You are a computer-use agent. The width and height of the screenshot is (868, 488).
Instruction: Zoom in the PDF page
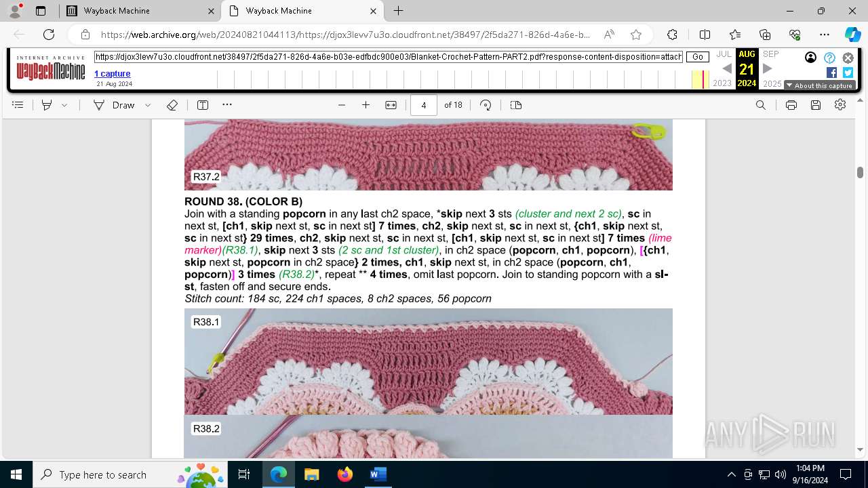tap(366, 105)
